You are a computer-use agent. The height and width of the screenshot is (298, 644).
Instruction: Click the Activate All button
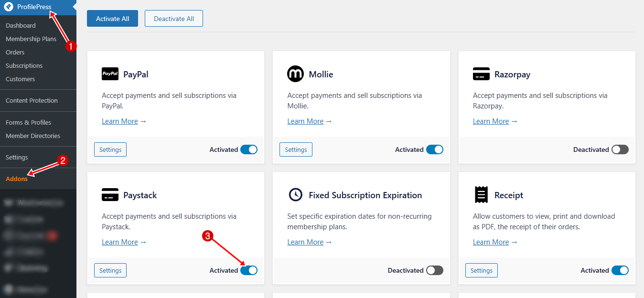click(112, 19)
